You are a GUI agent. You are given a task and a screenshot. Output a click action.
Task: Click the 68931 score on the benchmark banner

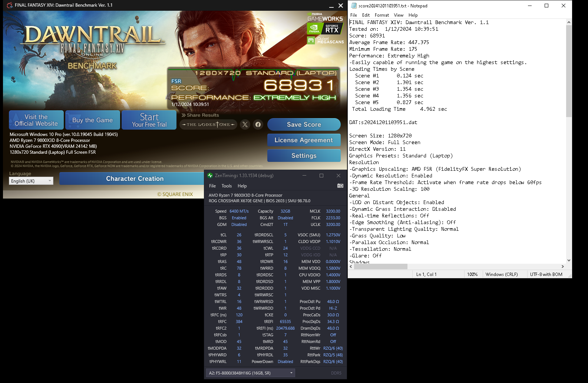coord(300,86)
